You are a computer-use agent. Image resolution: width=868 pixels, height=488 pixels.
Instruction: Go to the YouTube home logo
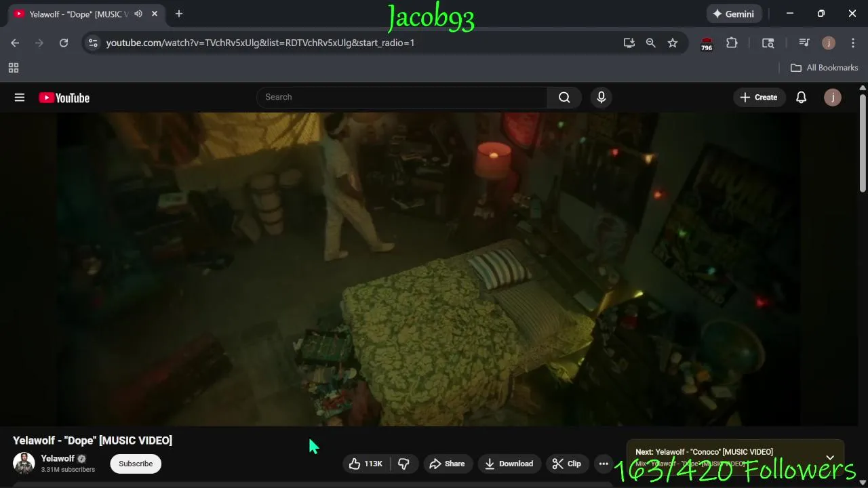tap(64, 98)
